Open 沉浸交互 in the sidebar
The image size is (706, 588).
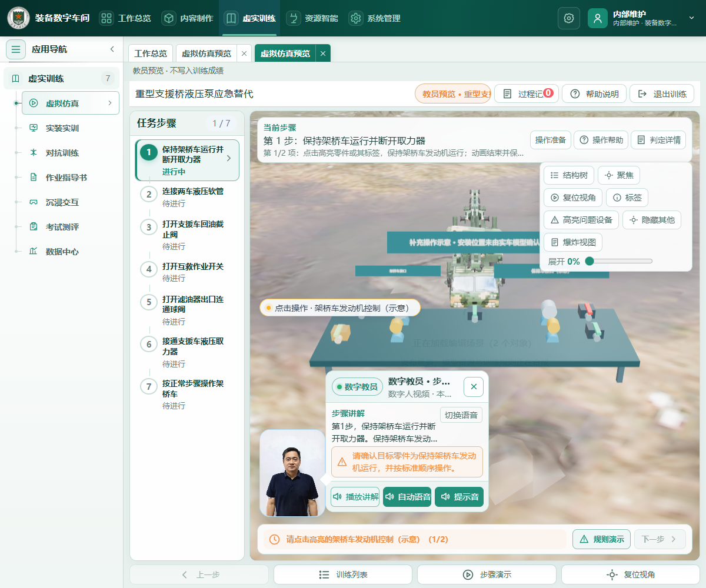click(62, 202)
